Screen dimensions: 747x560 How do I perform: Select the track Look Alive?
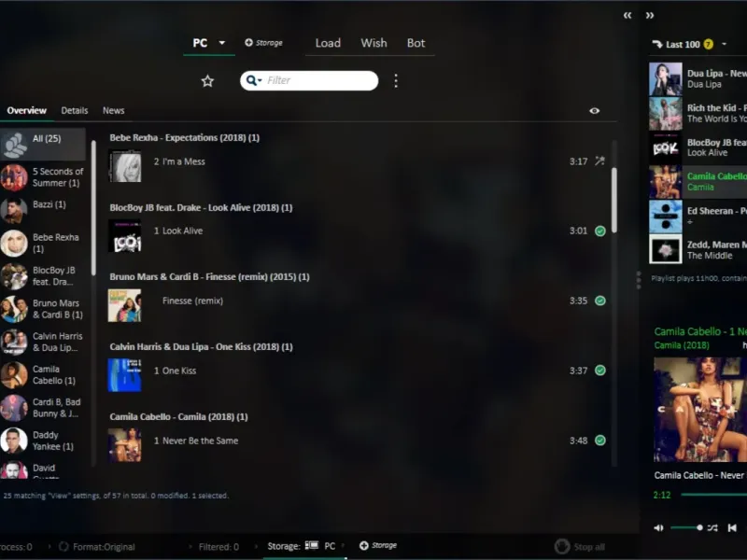[178, 231]
